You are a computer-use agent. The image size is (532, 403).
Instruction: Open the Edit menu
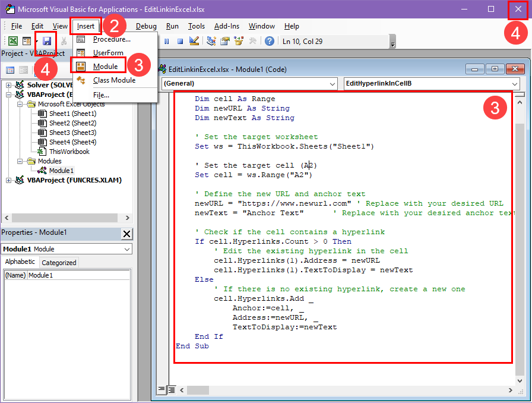pyautogui.click(x=37, y=26)
